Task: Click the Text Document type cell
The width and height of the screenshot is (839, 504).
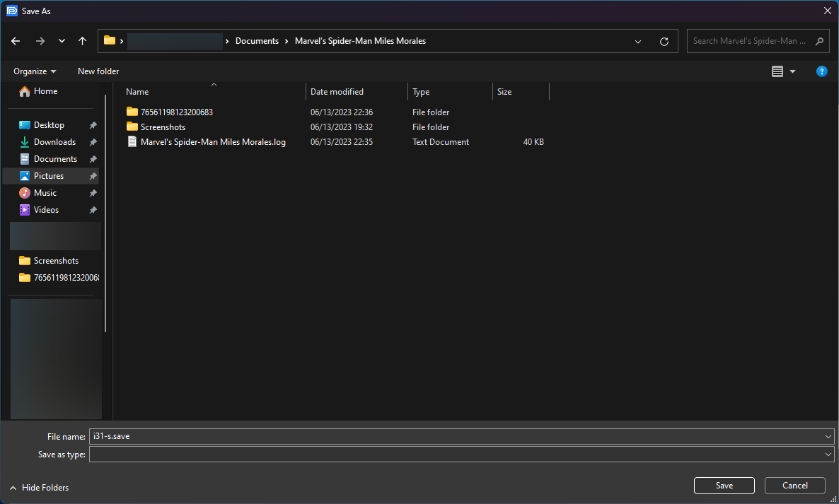Action: coord(440,142)
